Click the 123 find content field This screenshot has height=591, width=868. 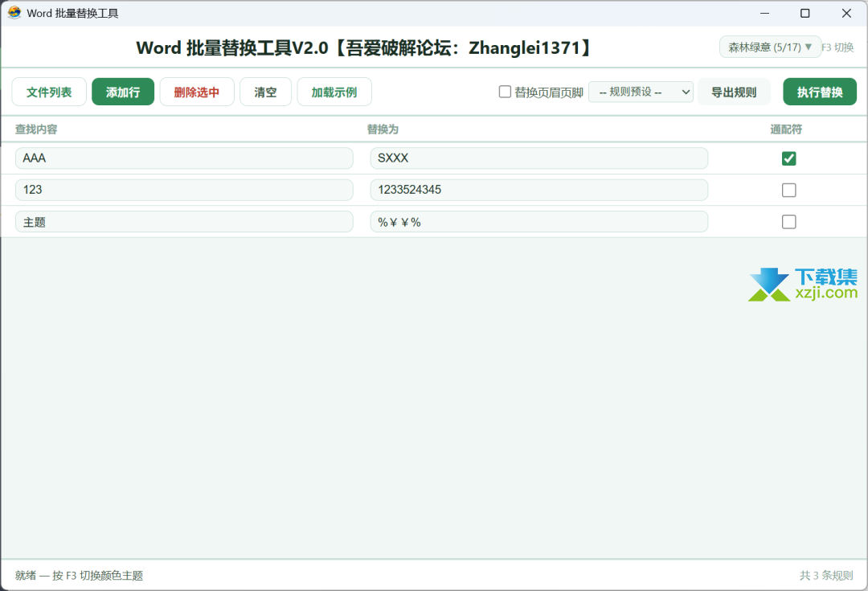pos(184,190)
